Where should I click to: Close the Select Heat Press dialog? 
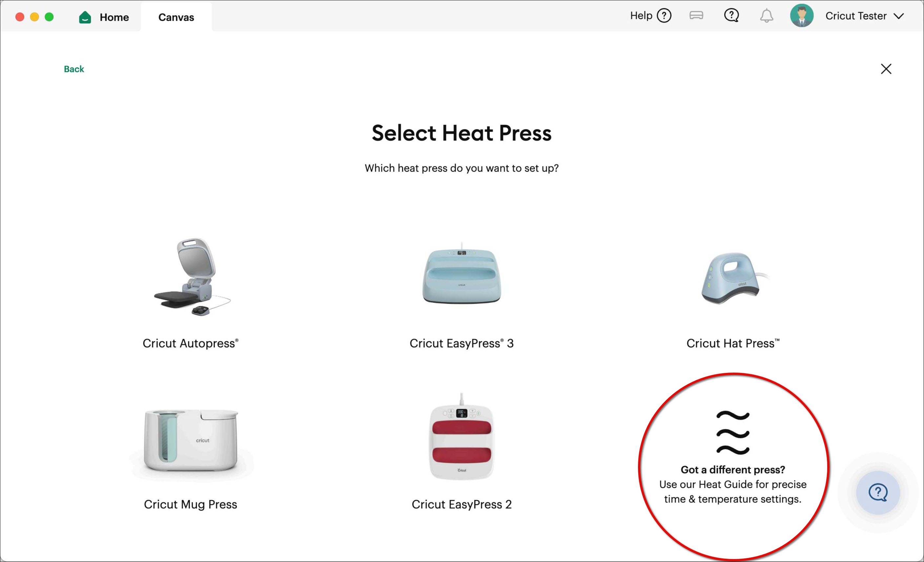(x=886, y=69)
